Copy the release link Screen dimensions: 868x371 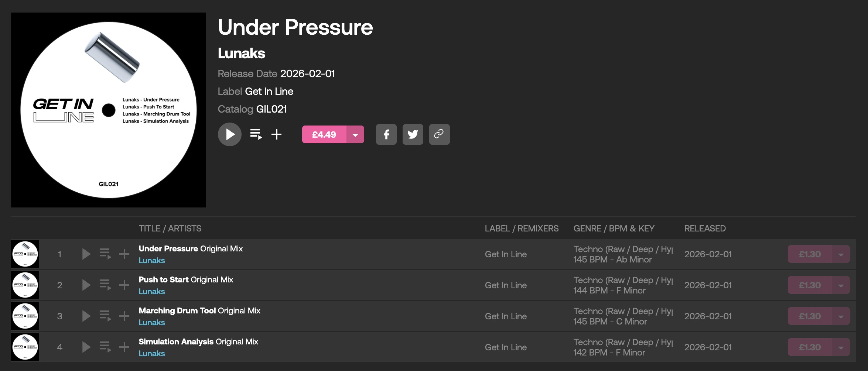pyautogui.click(x=439, y=134)
